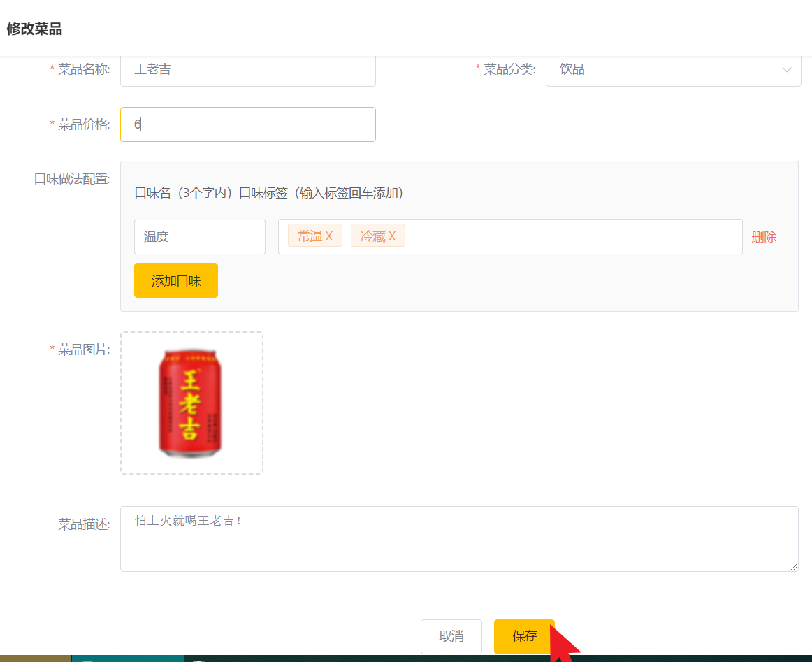Click the yellow 添加口味 button
Image resolution: width=812 pixels, height=662 pixels.
click(x=176, y=280)
